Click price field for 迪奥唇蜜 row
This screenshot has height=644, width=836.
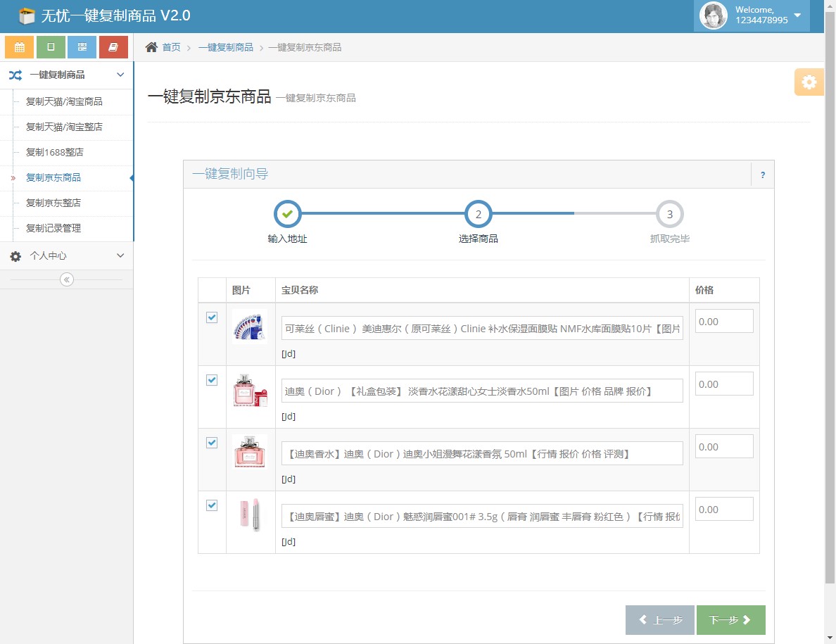(724, 509)
